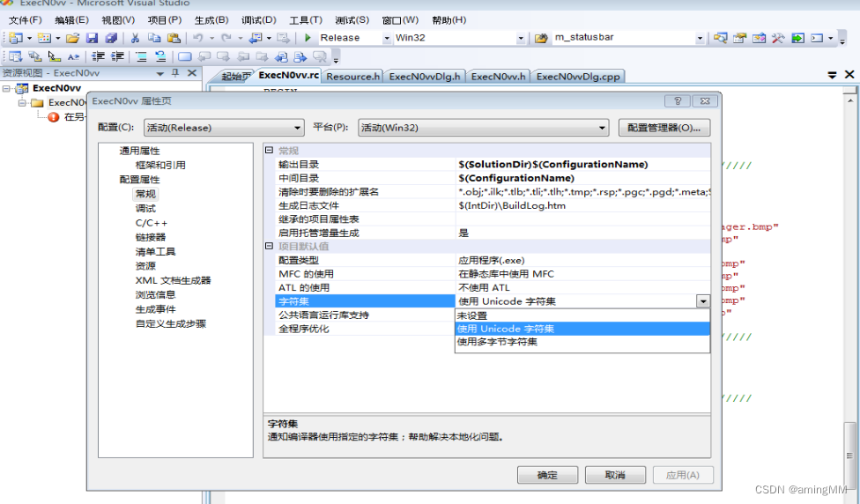Click the Cut scissors icon
The height and width of the screenshot is (504, 860).
point(135,38)
